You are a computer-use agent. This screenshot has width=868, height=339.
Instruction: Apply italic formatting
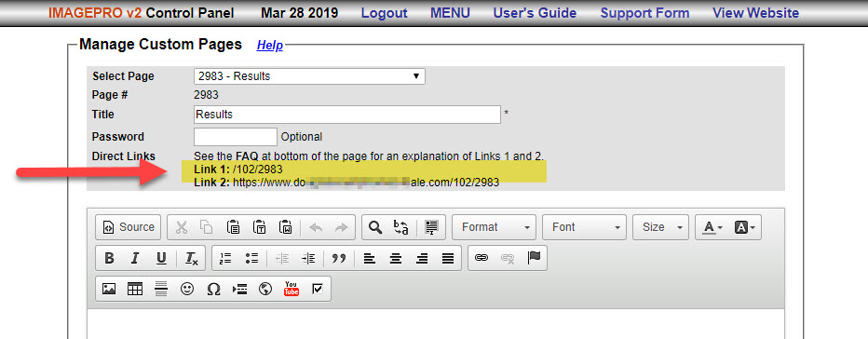134,258
